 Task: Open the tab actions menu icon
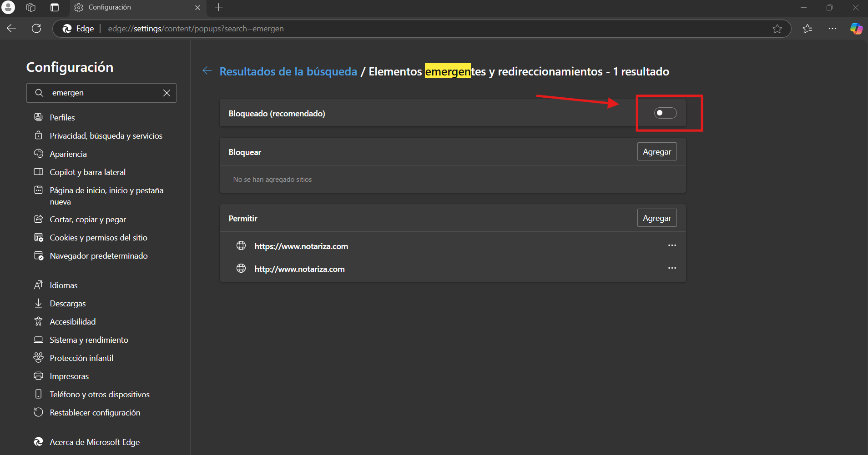pos(55,7)
